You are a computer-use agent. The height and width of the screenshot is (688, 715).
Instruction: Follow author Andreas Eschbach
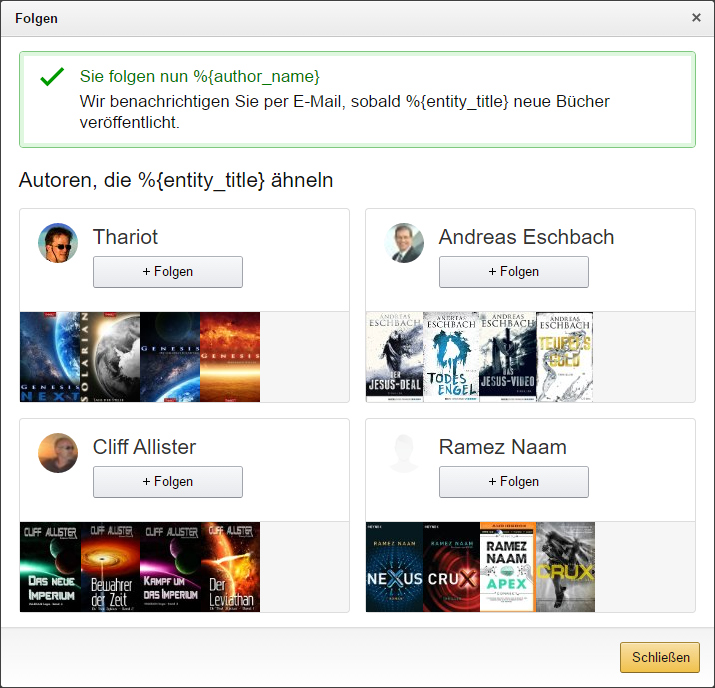pyautogui.click(x=514, y=272)
